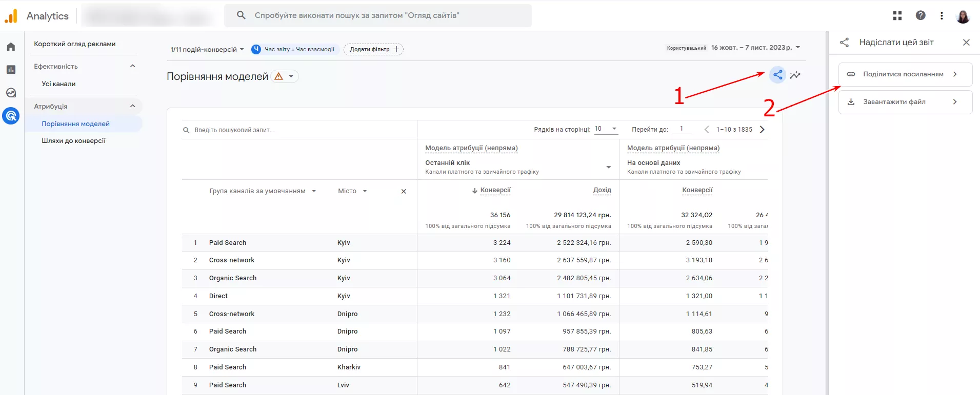The image size is (980, 395).
Task: Expand Завантажити файл option
Action: [955, 102]
